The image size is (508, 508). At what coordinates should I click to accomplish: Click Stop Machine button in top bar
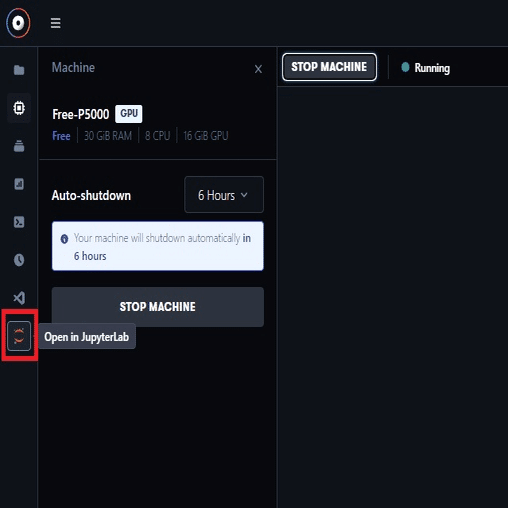[329, 67]
